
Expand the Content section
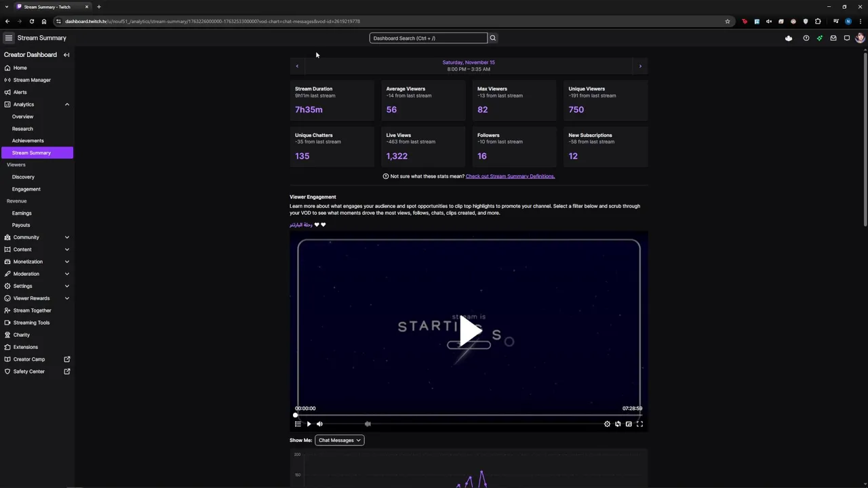click(66, 249)
